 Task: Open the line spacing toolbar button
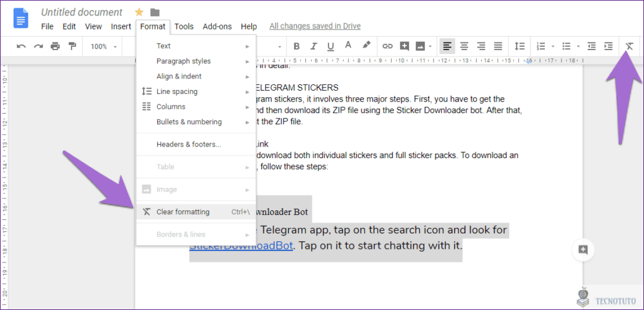coord(520,46)
